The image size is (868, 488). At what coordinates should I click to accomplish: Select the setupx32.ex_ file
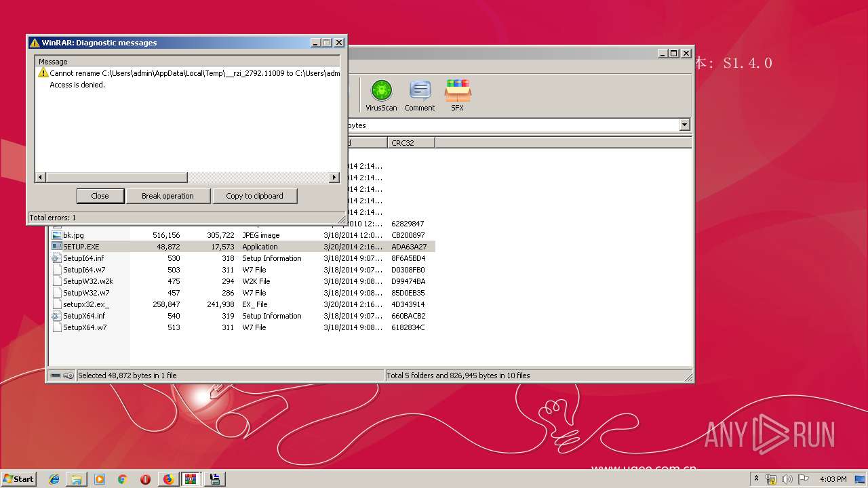tap(243, 304)
